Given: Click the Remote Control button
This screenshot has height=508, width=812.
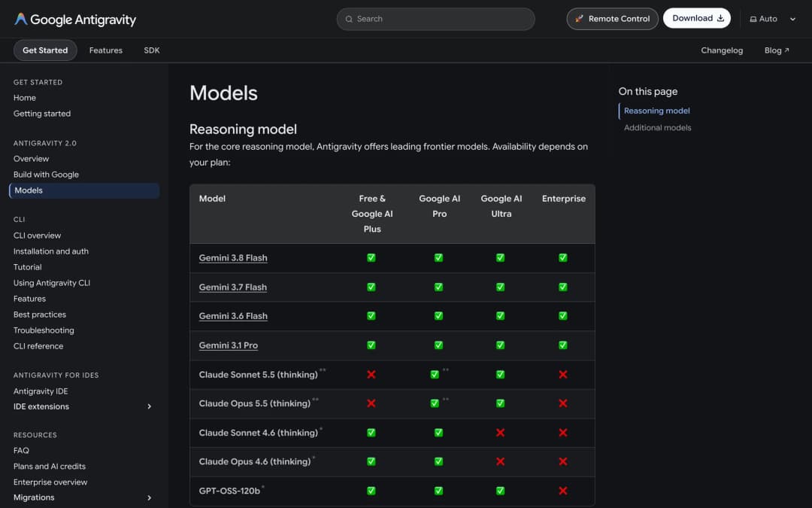Looking at the screenshot, I should click(612, 19).
